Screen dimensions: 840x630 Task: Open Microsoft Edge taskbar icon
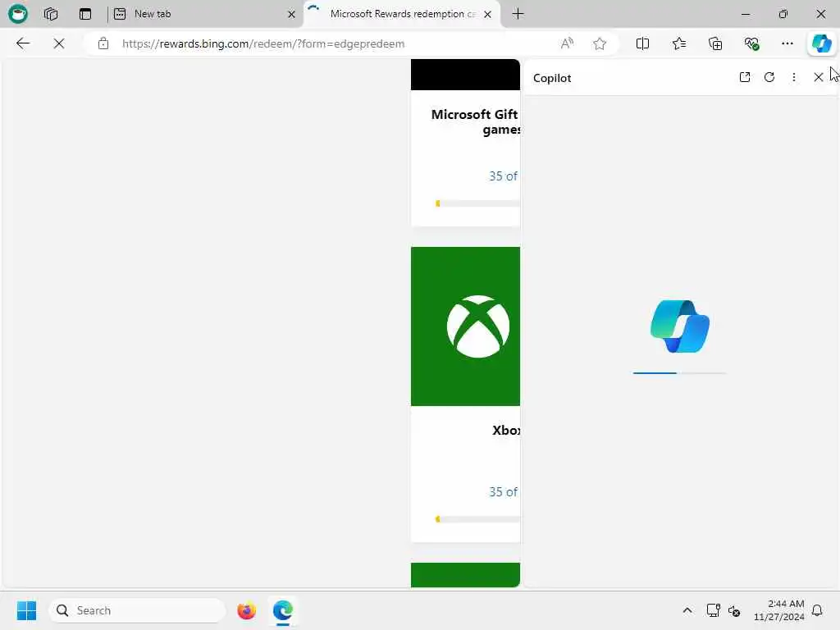283,610
